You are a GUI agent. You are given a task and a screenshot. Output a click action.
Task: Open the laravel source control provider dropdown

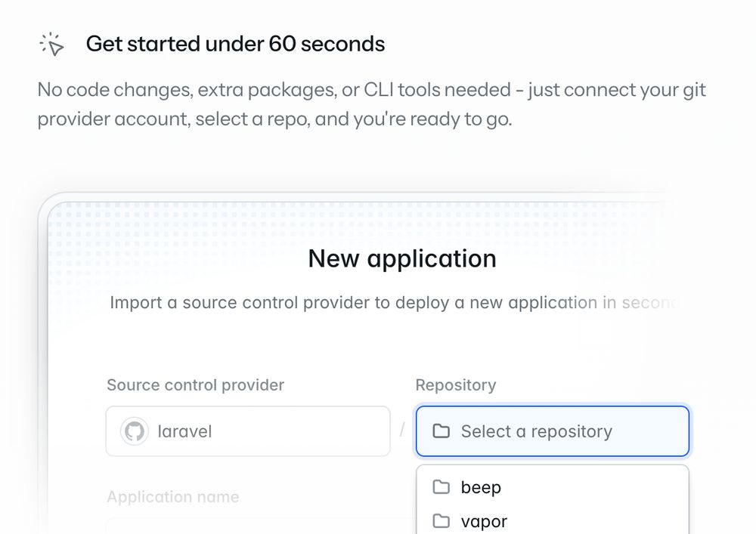248,431
